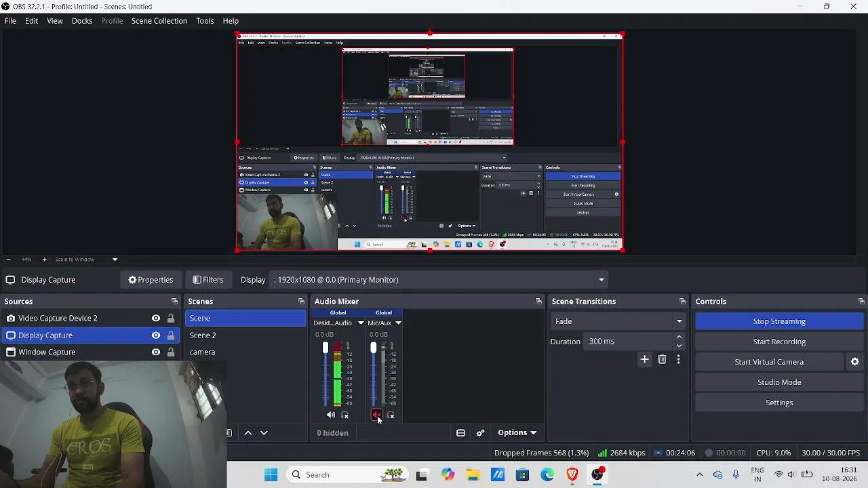Open the Tools menu
Viewport: 868px width, 488px height.
pyautogui.click(x=205, y=21)
